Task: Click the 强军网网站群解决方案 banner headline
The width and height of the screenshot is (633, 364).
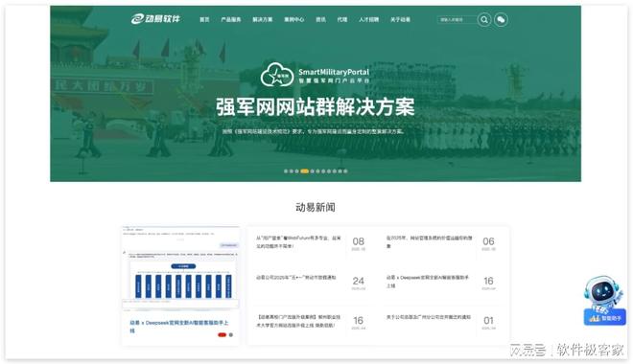Action: pos(316,107)
